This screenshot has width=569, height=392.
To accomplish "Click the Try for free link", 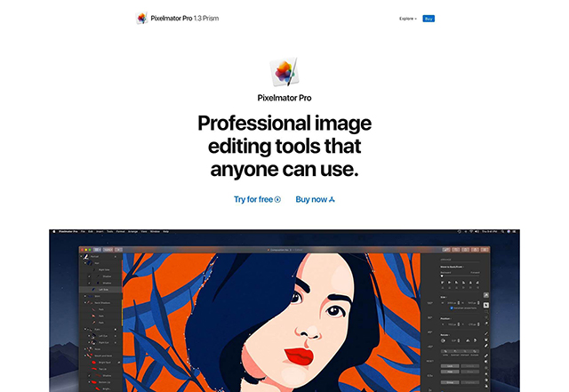I will pos(257,199).
